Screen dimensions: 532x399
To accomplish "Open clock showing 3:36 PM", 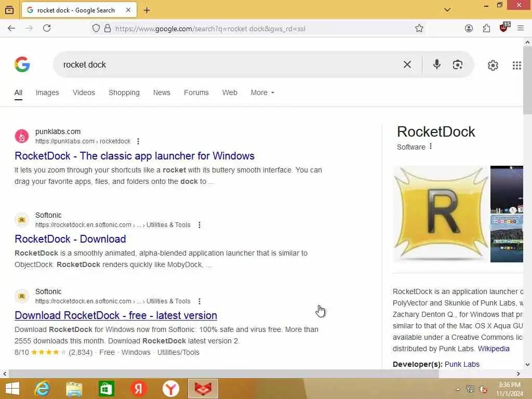I will (510, 389).
